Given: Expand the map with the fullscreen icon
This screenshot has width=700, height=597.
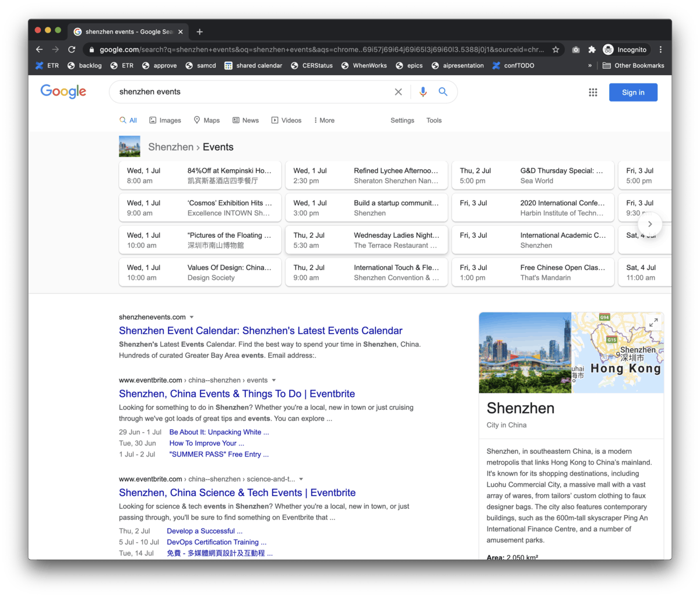Looking at the screenshot, I should (x=653, y=322).
